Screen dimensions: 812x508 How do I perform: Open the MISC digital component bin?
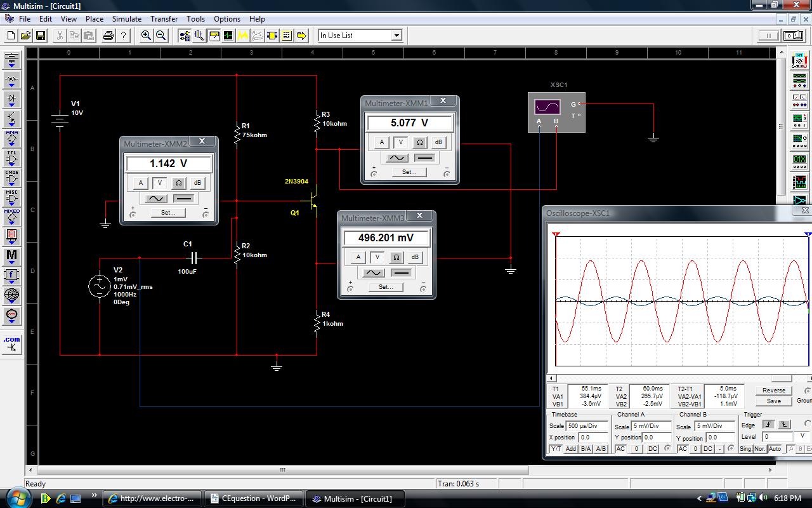(12, 197)
